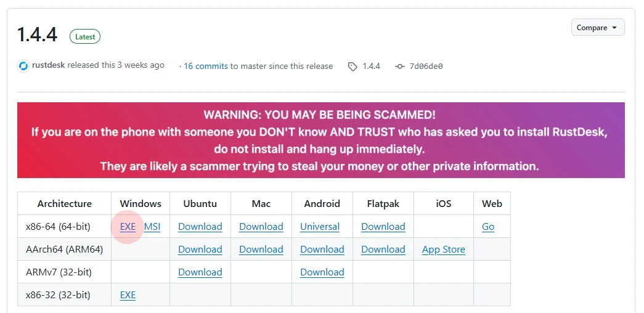Go to the Web client

click(488, 227)
